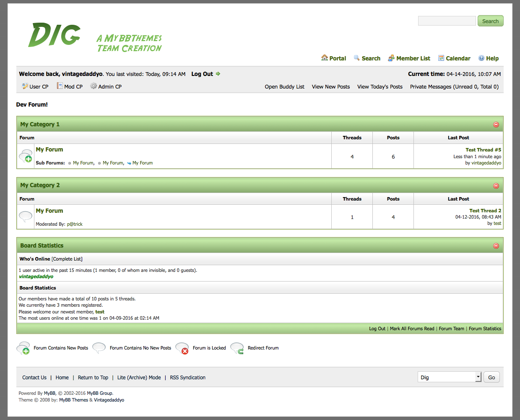
Task: Click new-posts bubble icon in My Category 1
Action: coord(26,156)
